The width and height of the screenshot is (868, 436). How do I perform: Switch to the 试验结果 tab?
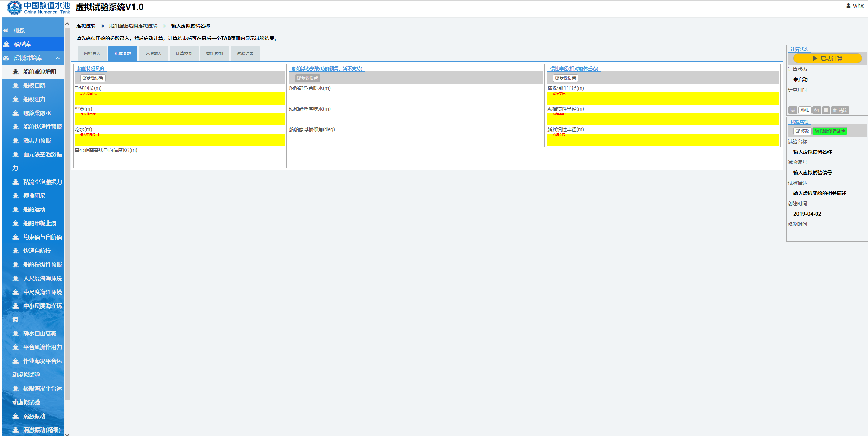(245, 53)
